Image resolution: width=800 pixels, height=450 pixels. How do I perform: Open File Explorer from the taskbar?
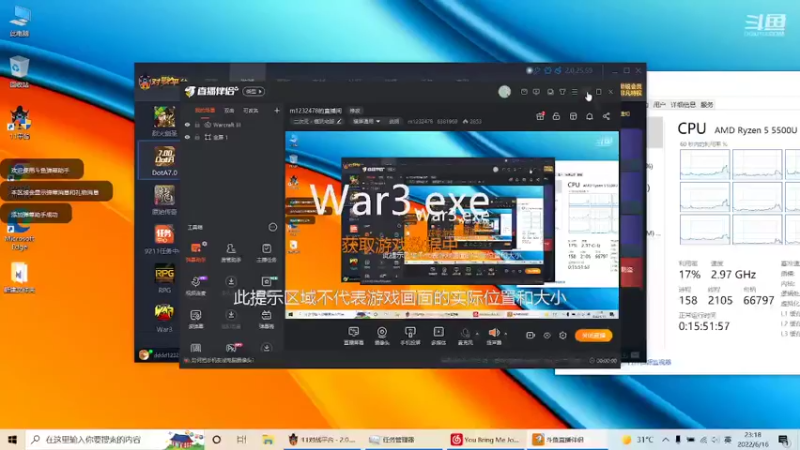[x=268, y=439]
